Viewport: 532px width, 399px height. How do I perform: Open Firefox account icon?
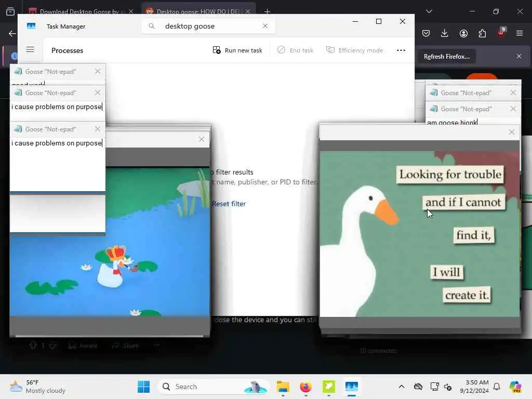tap(463, 33)
